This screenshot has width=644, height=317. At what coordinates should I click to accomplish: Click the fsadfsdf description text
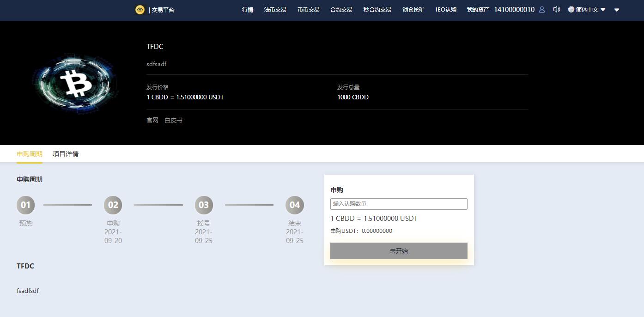pos(28,291)
